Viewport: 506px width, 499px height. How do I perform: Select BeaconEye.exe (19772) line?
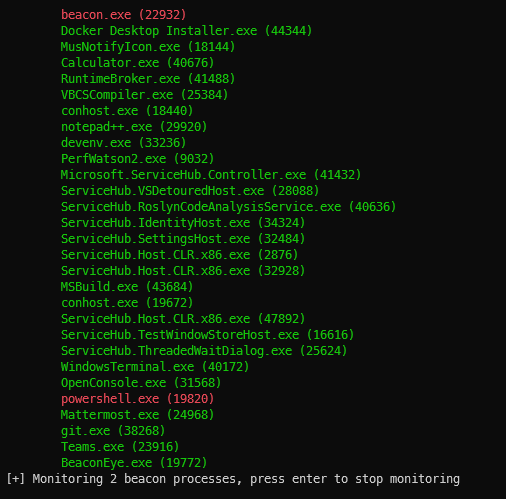pos(134,463)
